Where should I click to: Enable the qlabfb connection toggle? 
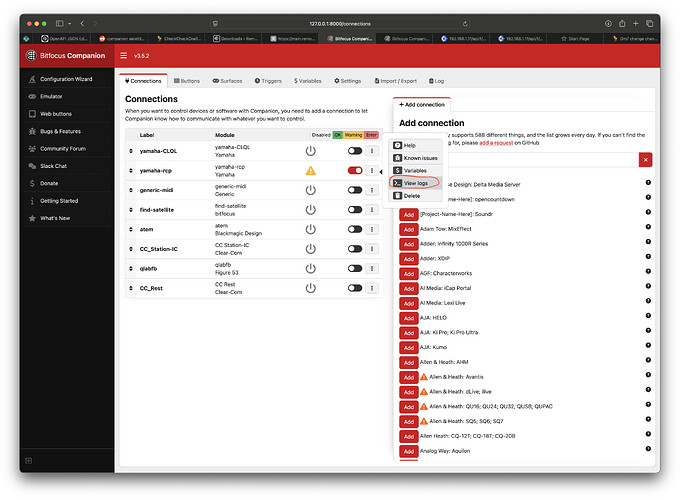tap(355, 268)
